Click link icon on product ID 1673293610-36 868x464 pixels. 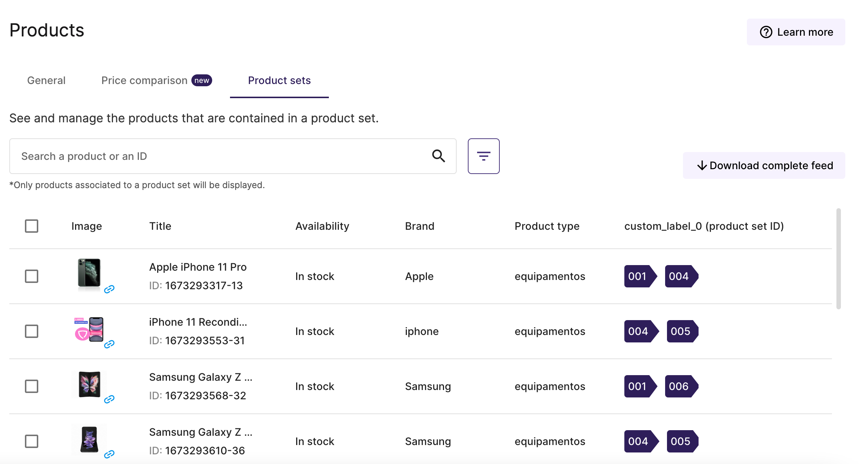pos(109,454)
